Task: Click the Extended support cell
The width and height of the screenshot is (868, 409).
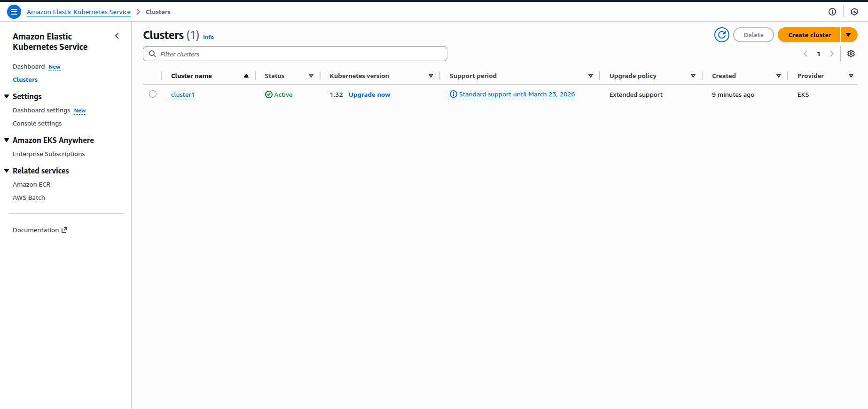Action: pos(636,94)
